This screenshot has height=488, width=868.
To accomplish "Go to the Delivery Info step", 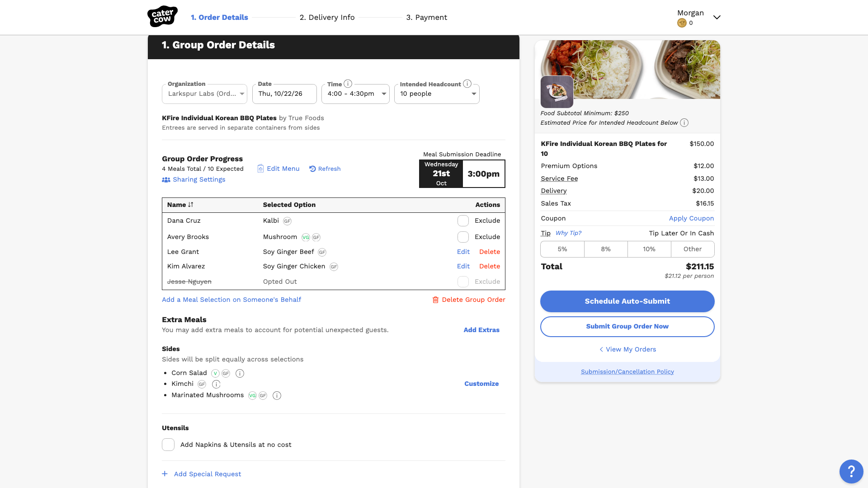I will (327, 17).
